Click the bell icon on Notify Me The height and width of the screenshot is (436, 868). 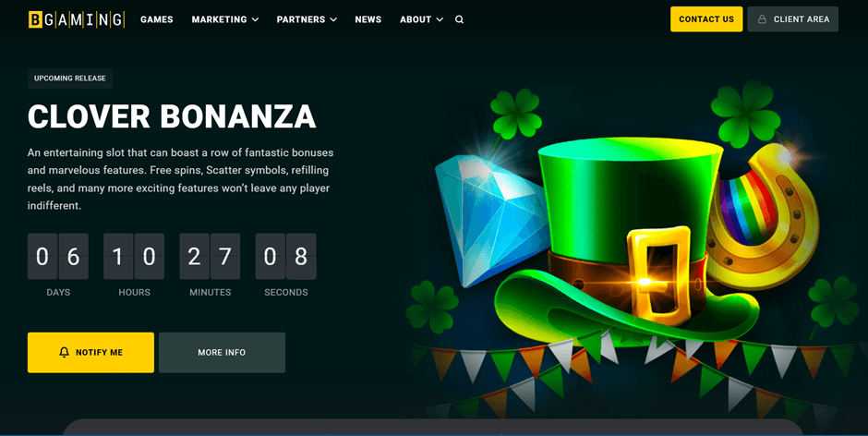tap(65, 352)
